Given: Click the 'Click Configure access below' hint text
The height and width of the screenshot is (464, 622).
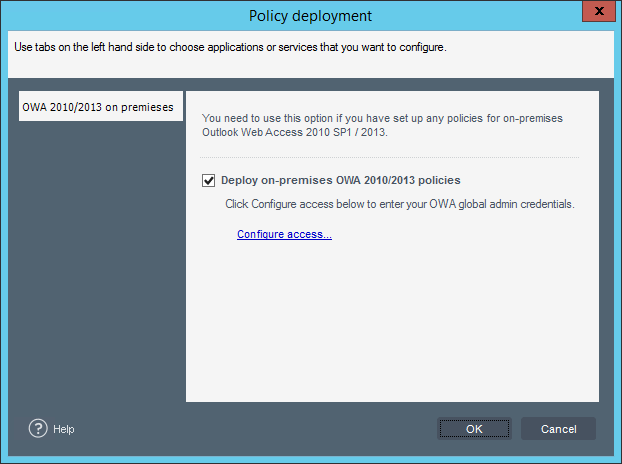Looking at the screenshot, I should (400, 204).
